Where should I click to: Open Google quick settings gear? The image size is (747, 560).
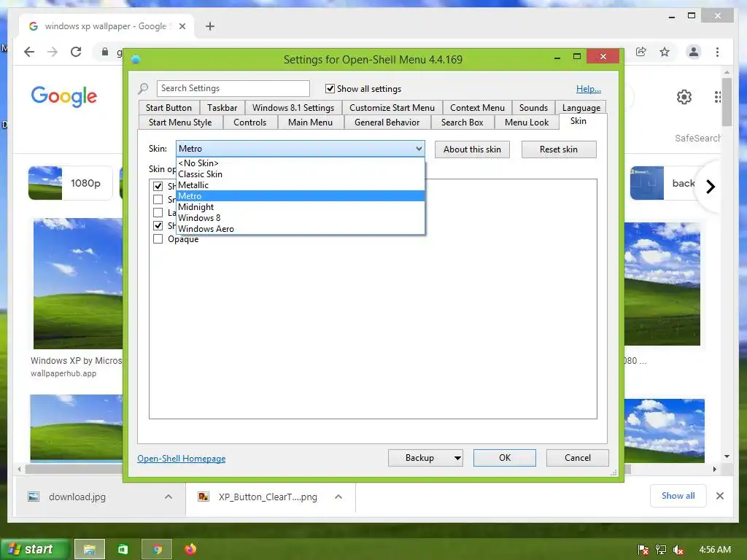click(x=684, y=97)
